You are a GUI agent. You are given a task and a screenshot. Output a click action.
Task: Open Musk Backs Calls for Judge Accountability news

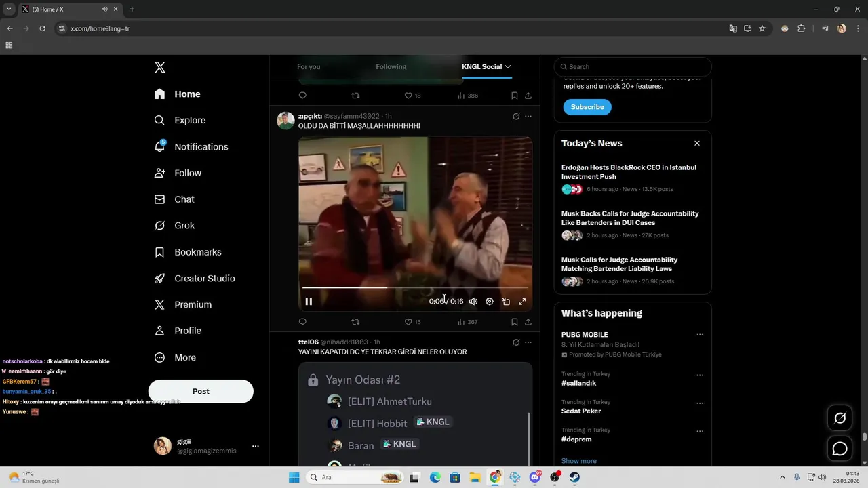coord(632,224)
